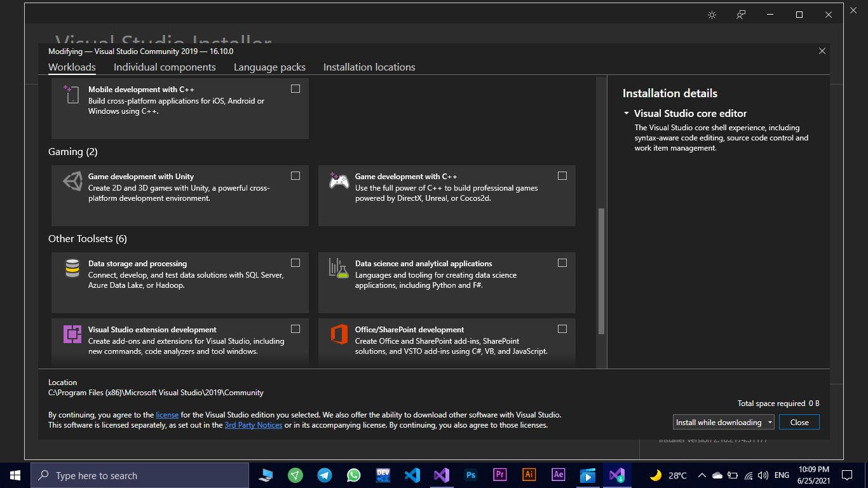Launch Dev-C++ from the taskbar
Screen dimensions: 868x488
pos(383,475)
